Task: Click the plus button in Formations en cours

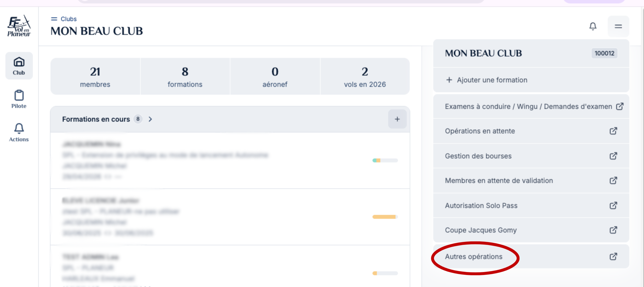Action: (397, 119)
